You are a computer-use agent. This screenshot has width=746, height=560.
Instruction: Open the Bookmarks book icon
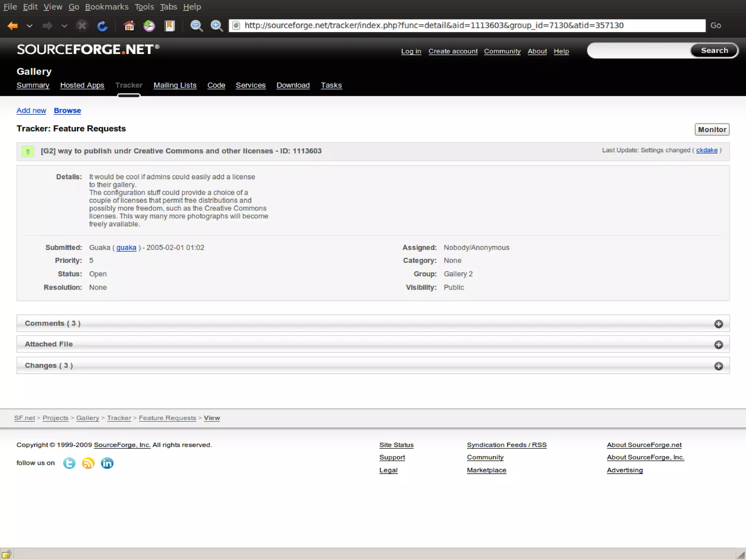click(170, 26)
